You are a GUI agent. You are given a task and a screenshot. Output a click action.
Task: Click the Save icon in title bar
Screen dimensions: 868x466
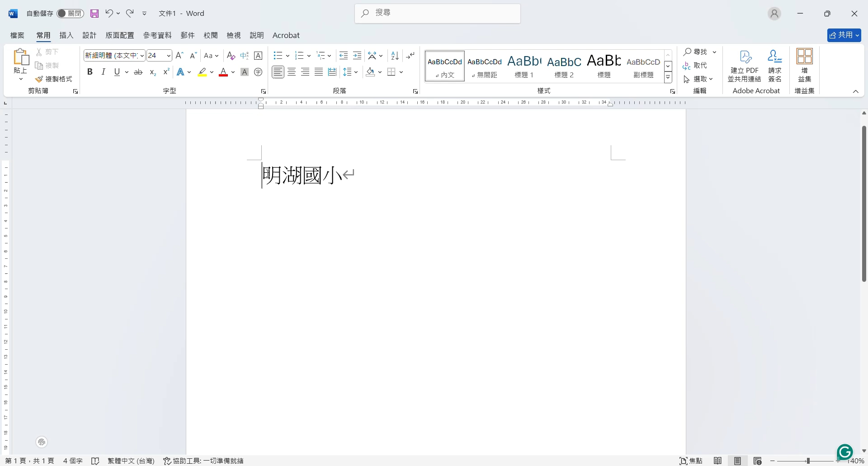pos(94,14)
